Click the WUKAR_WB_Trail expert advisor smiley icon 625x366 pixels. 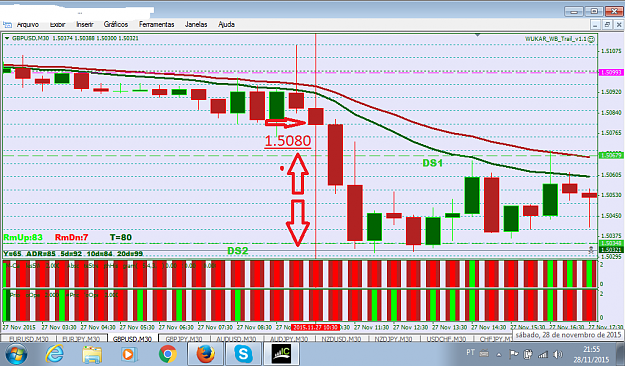coord(592,39)
